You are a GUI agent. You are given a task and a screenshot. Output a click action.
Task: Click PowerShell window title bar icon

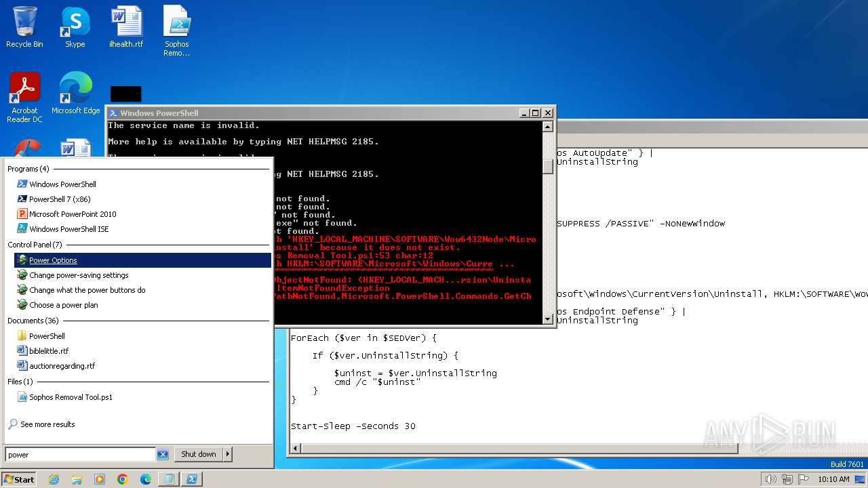114,113
